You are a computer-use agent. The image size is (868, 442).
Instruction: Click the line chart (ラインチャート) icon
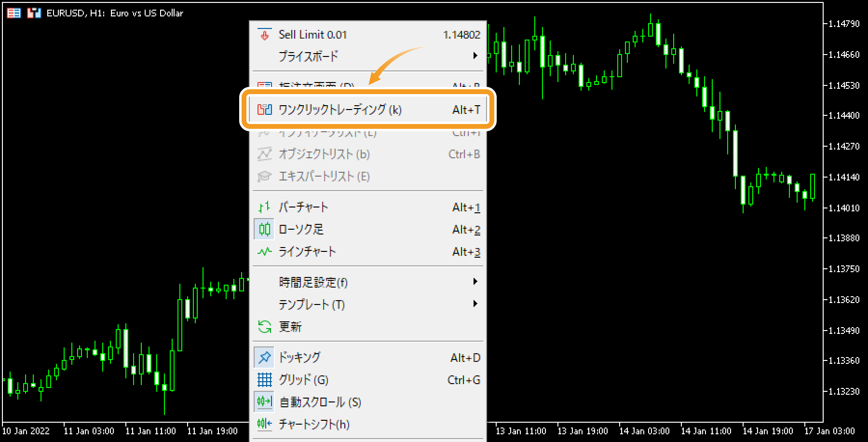point(264,251)
